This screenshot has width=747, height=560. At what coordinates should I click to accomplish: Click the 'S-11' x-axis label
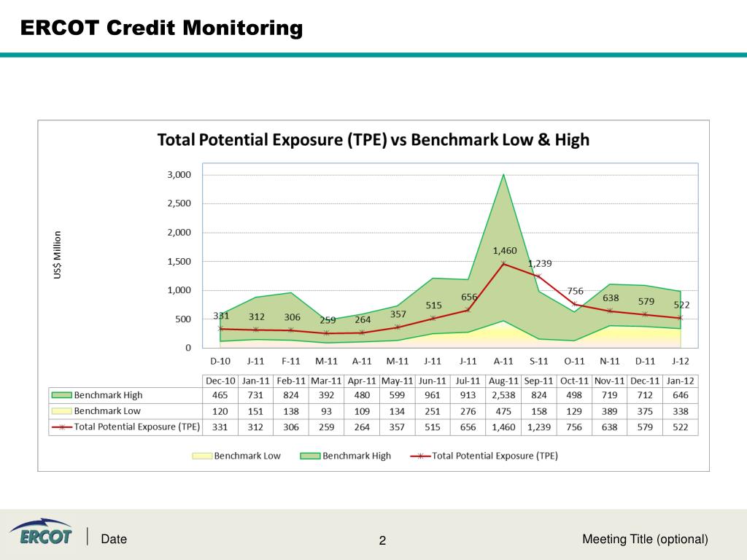tap(539, 361)
